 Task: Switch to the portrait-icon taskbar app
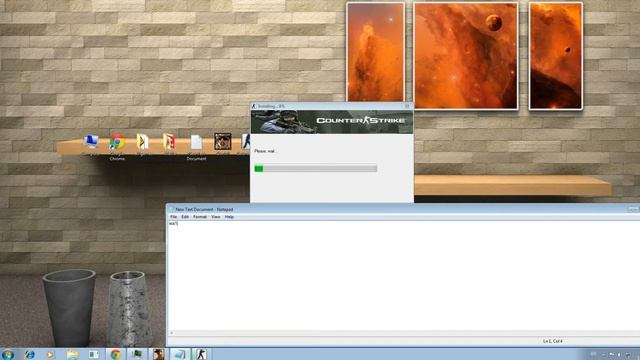(158, 354)
